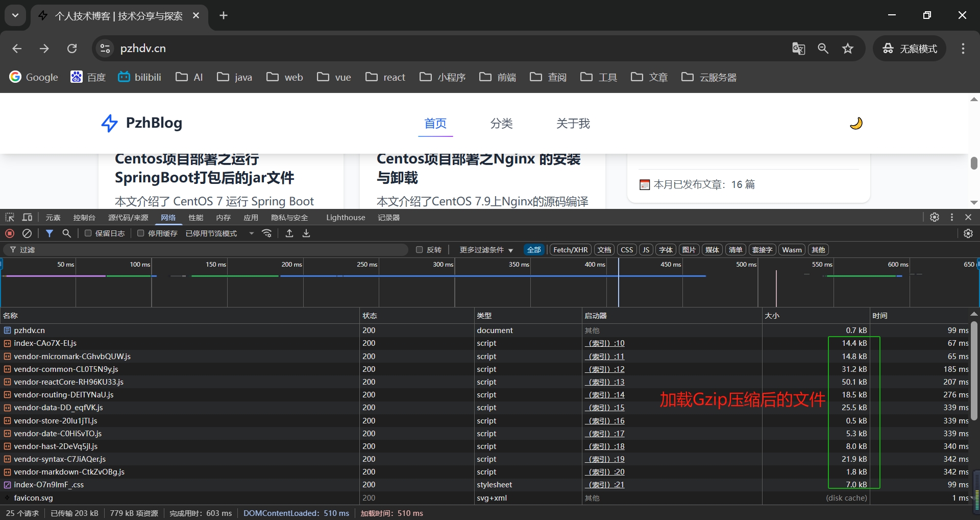Switch blog theme with moon icon
The width and height of the screenshot is (980, 520).
pyautogui.click(x=856, y=123)
